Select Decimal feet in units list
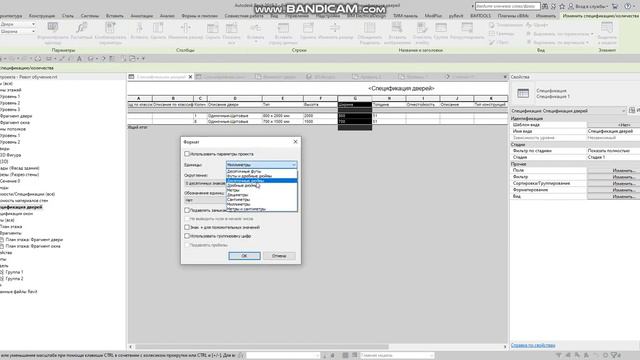This screenshot has width=640, height=360. coord(262,171)
